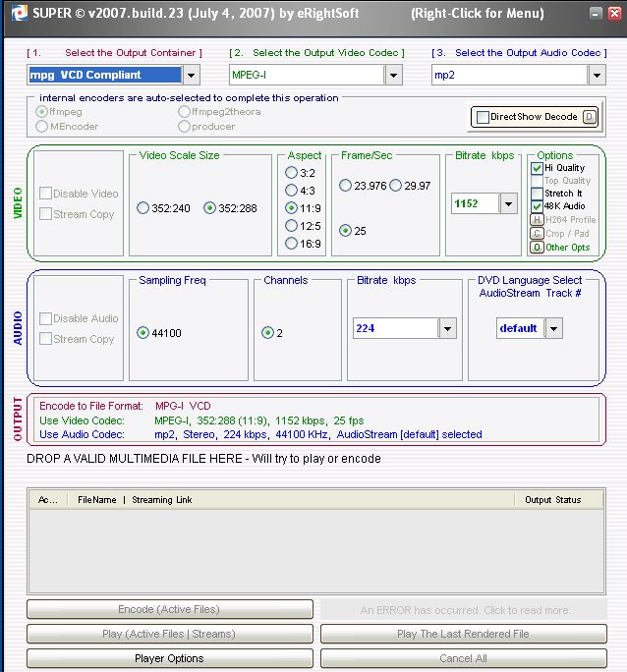Click the Output Status column header

[552, 500]
